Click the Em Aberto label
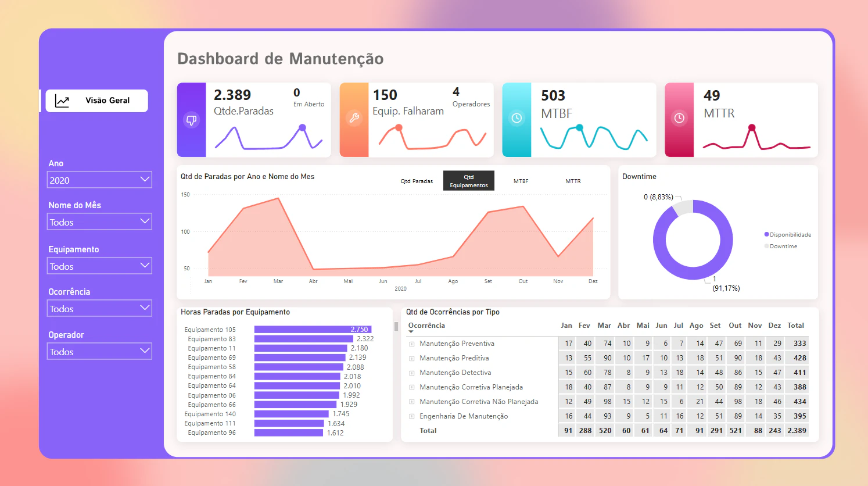The width and height of the screenshot is (868, 486). click(x=309, y=104)
